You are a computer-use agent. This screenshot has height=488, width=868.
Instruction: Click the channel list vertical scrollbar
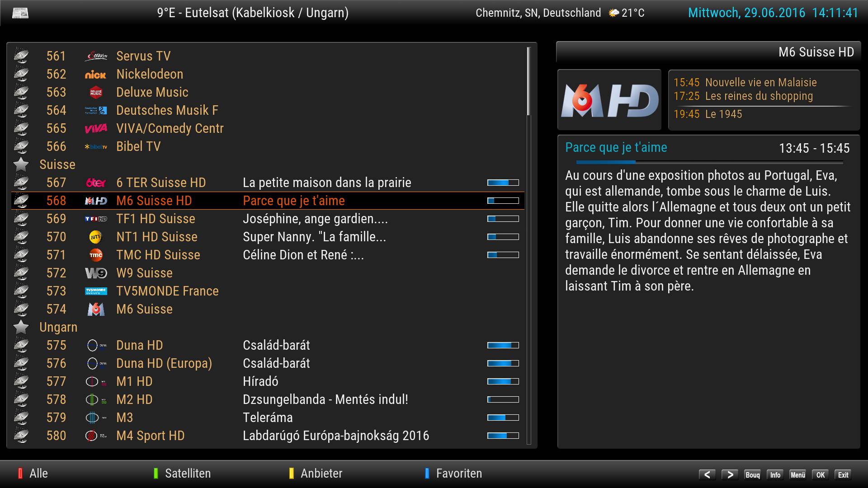tap(528, 81)
